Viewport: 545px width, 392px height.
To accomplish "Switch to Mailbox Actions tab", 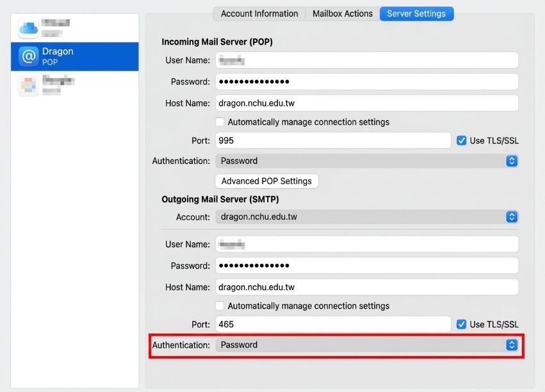I will 343,13.
